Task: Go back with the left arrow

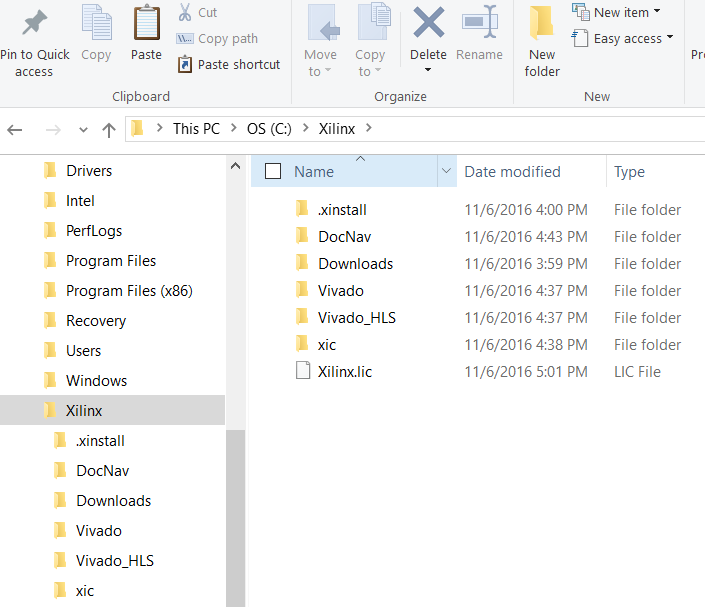Action: pos(15,130)
